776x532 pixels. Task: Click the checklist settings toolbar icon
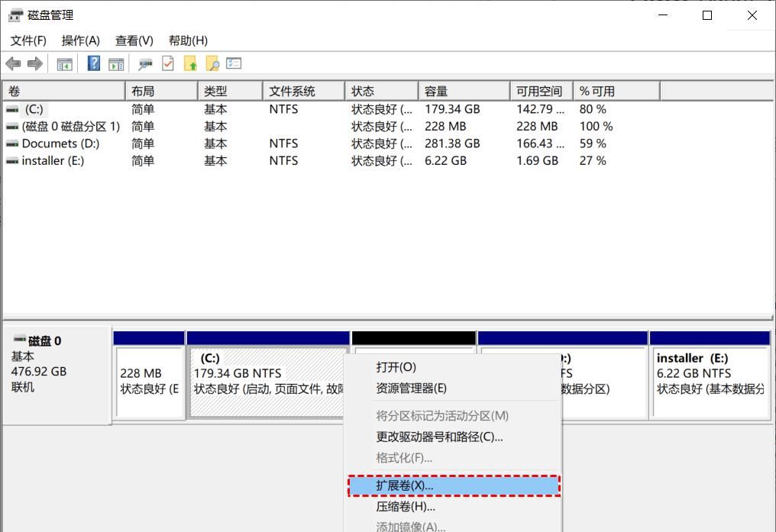coord(234,64)
